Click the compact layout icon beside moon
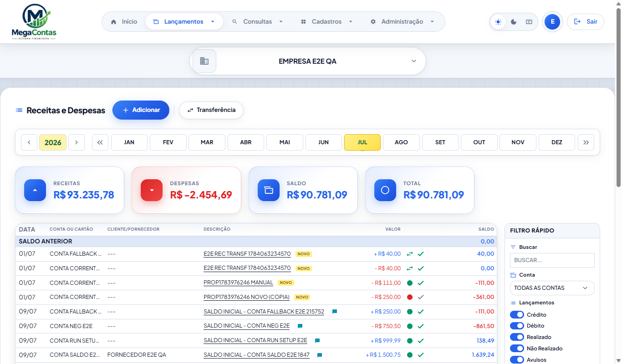 pos(529,22)
